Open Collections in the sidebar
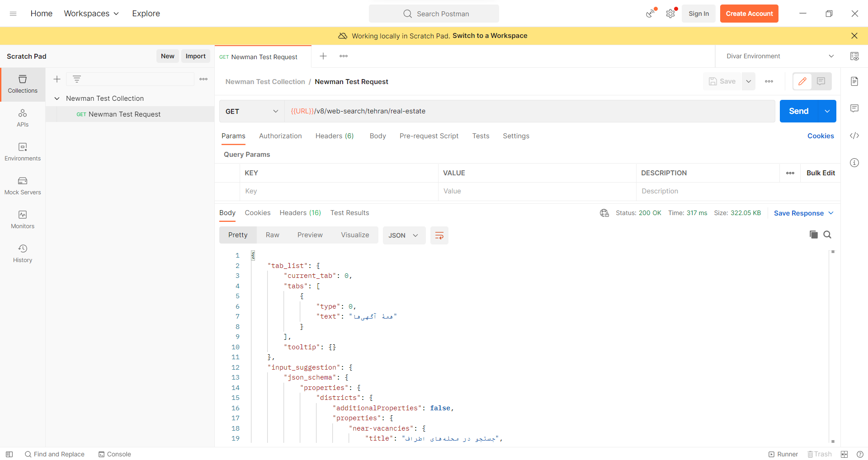Screen dimensions: 868x460 point(23,84)
